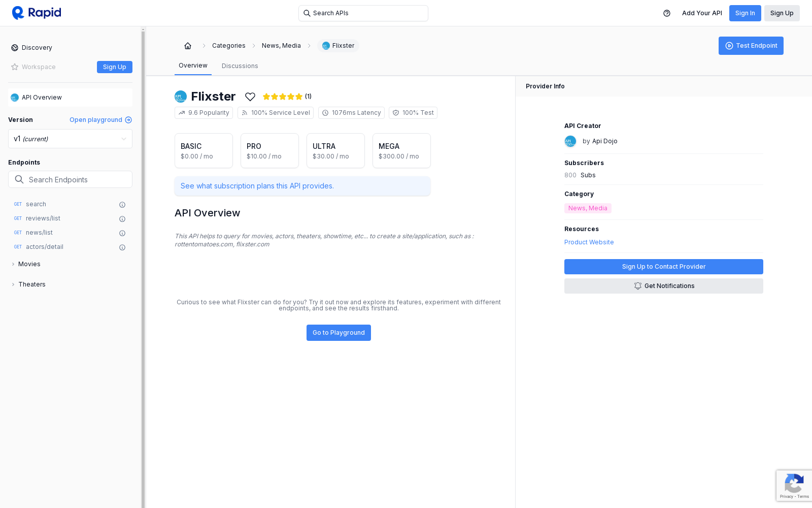
Task: Click the API Overview sidebar icon
Action: [x=15, y=98]
